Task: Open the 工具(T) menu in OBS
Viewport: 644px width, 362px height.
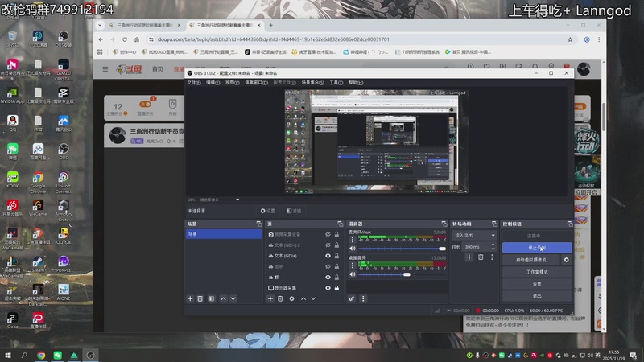Action: point(336,83)
